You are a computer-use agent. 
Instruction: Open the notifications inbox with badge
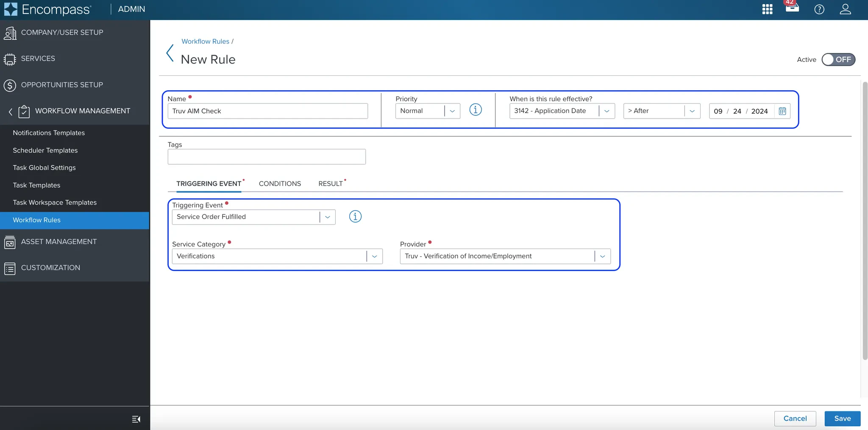pos(792,6)
